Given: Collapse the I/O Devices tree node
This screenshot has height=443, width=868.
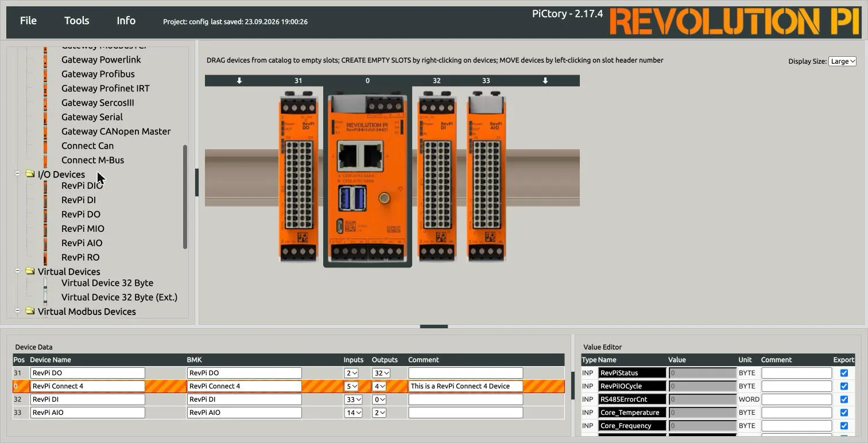Looking at the screenshot, I should [x=17, y=173].
